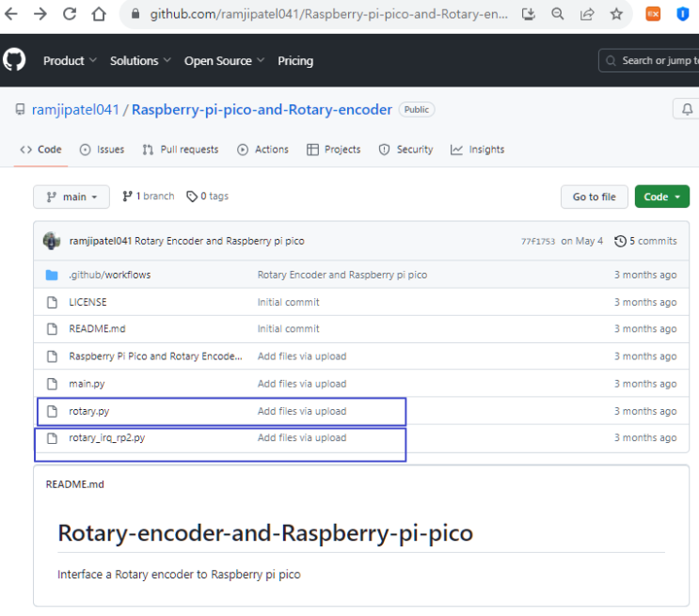Open the README.md file in file list
The height and width of the screenshot is (616, 699).
coord(97,329)
